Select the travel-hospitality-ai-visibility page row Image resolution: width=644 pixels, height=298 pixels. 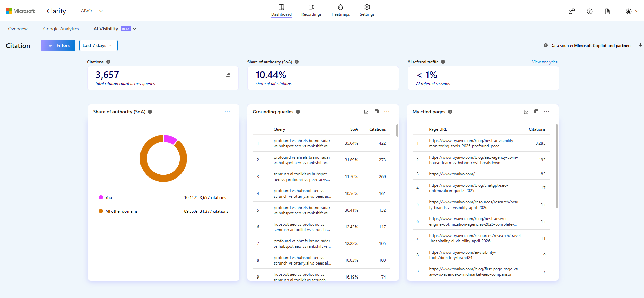click(481, 238)
